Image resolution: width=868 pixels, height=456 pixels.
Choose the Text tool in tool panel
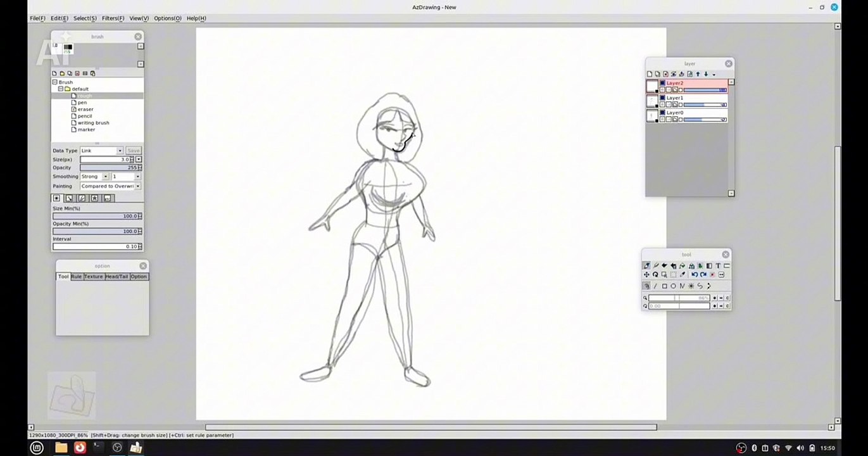(x=718, y=266)
